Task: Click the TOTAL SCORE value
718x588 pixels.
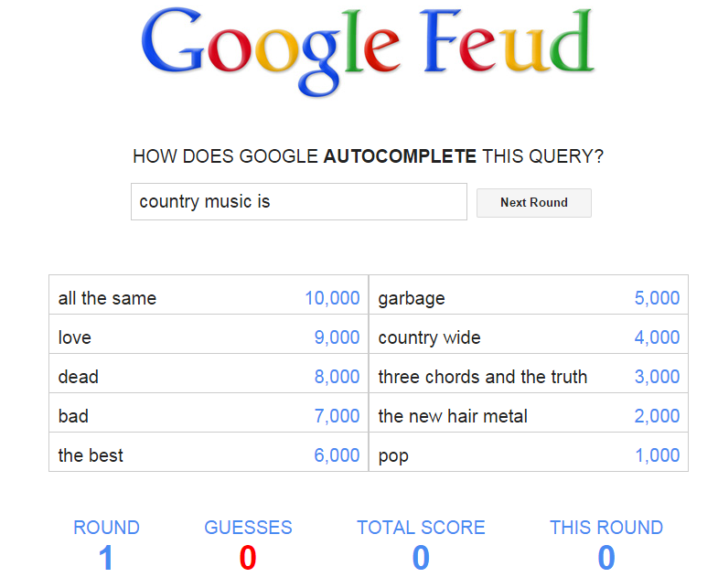Action: pos(421,558)
